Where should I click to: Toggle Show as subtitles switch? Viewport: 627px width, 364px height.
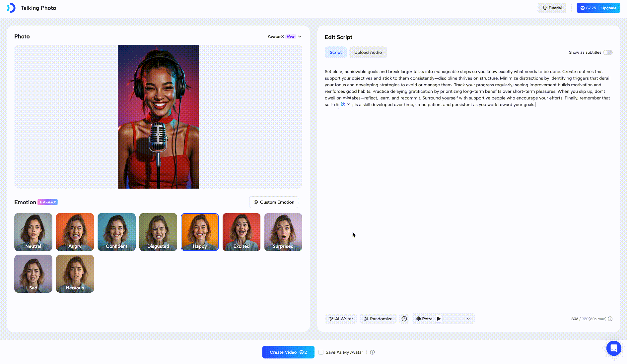[607, 52]
